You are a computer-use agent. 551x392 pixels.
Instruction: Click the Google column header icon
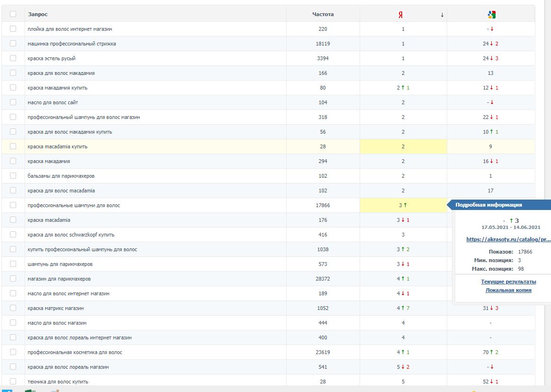click(x=491, y=15)
